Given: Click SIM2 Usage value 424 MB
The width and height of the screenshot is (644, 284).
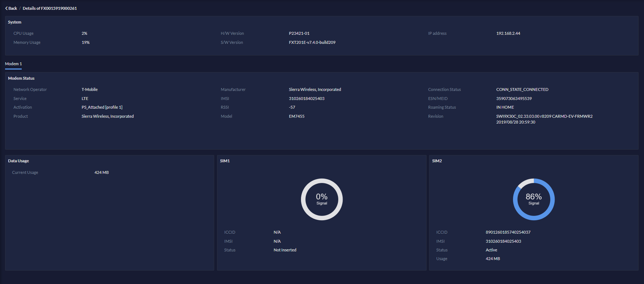Looking at the screenshot, I should point(493,259).
